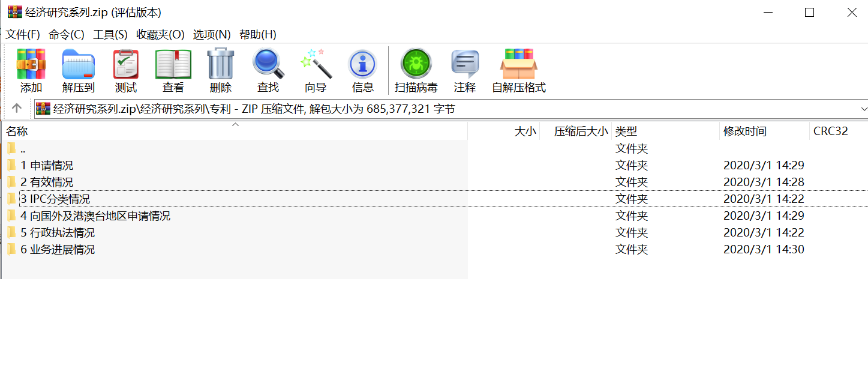Click folder icon of 5 行政执法情况
This screenshot has height=389, width=868.
coord(11,232)
